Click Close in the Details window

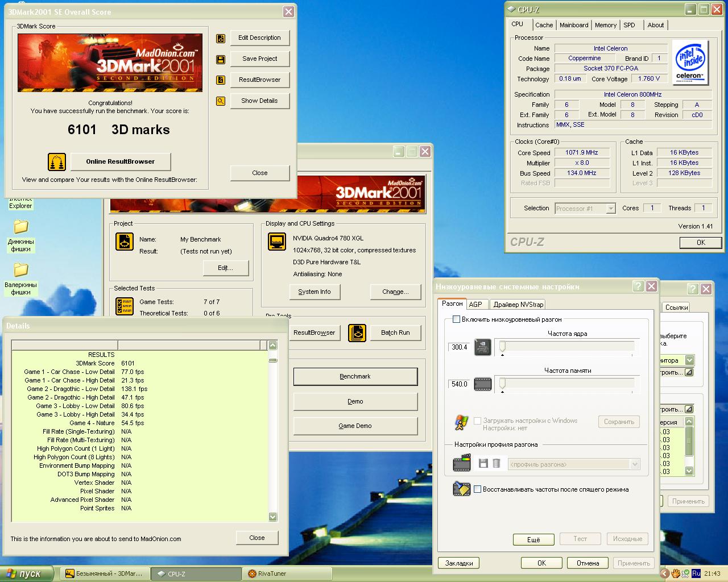click(257, 538)
